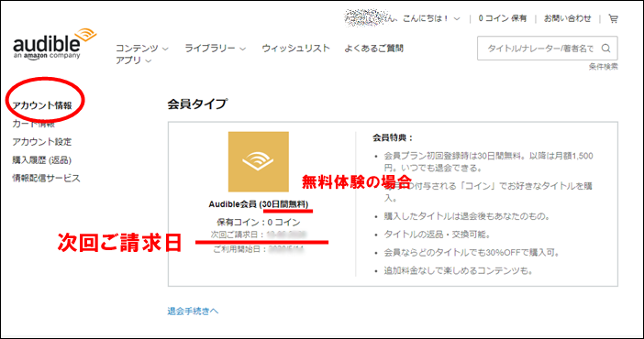
Task: Open 条件検索 advanced search
Action: [x=603, y=67]
